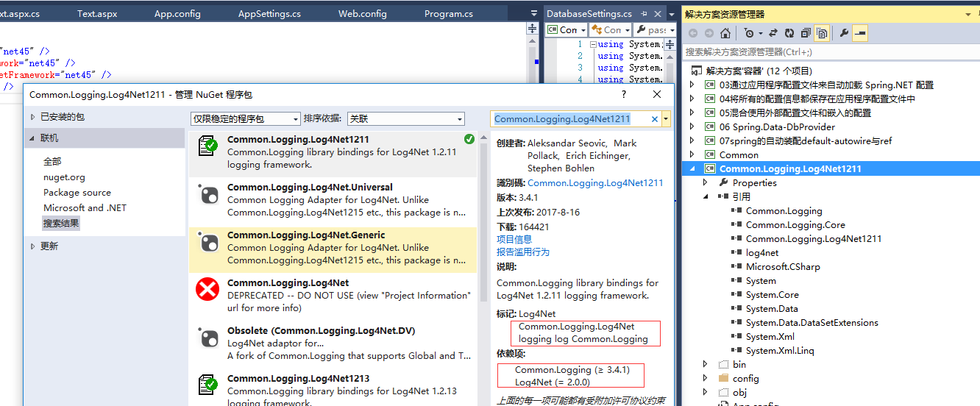980x406 pixels.
Task: Expand the 已安装的包 section
Action: (x=33, y=117)
